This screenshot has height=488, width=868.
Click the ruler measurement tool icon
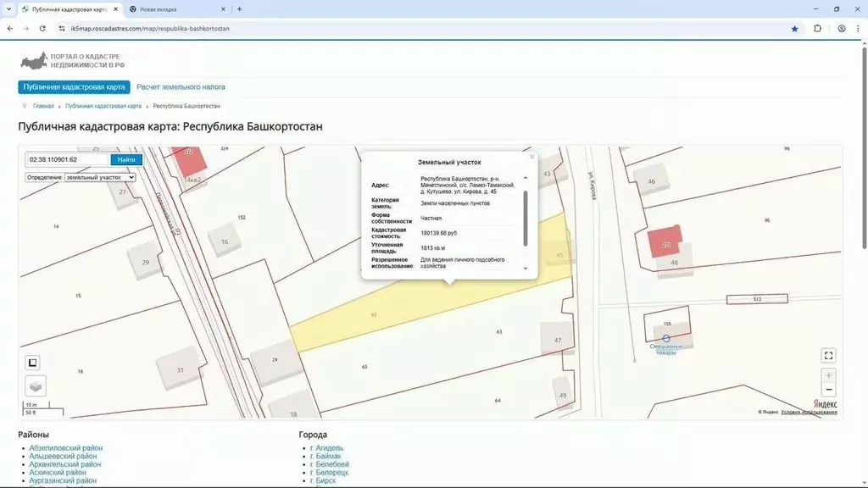click(33, 363)
